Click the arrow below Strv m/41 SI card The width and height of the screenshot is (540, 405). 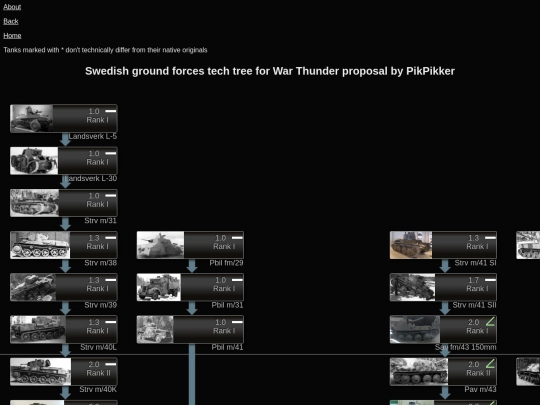445,266
